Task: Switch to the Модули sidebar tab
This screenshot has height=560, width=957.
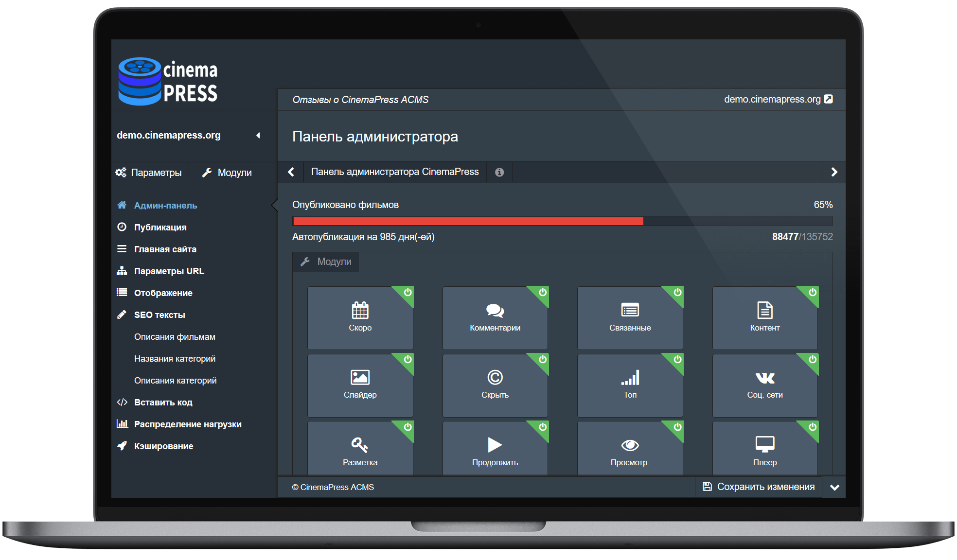Action: (x=227, y=173)
